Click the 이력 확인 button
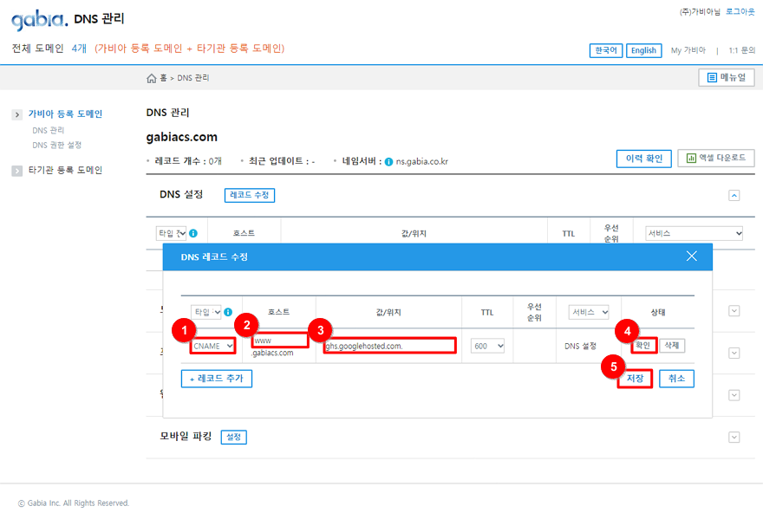 (643, 159)
